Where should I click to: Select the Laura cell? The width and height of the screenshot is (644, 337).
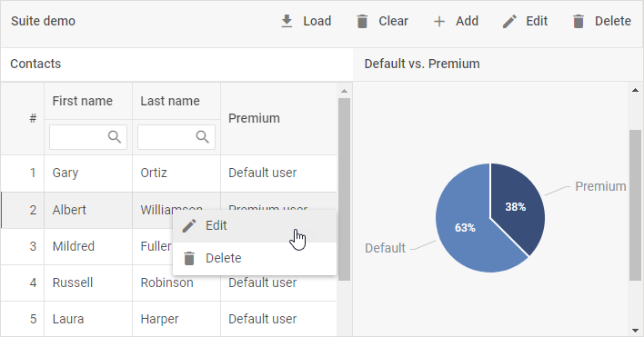pyautogui.click(x=88, y=319)
